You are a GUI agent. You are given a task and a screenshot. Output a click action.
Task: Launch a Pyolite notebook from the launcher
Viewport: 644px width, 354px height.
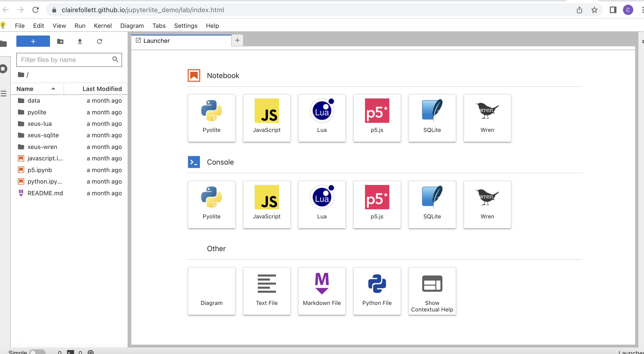(x=211, y=118)
